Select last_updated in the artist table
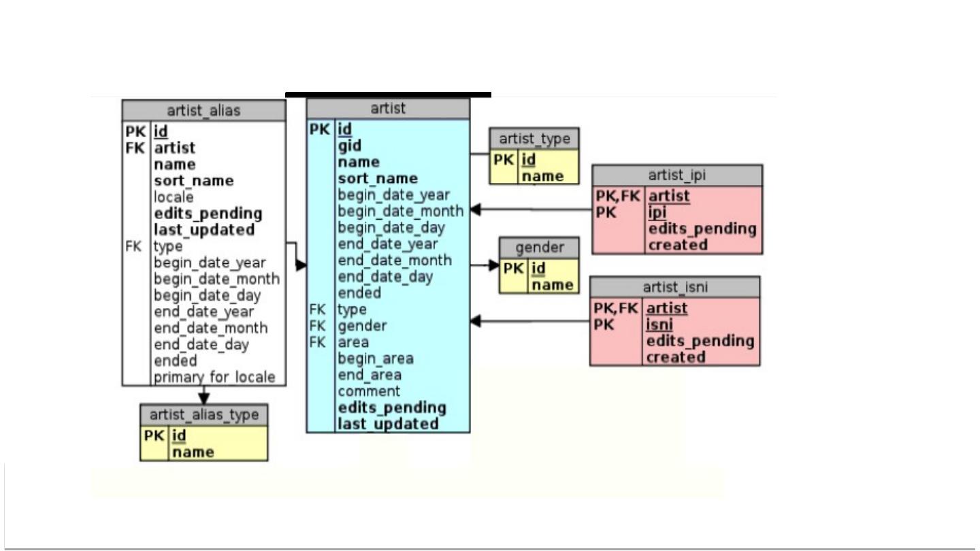The height and width of the screenshot is (551, 980). [x=388, y=424]
